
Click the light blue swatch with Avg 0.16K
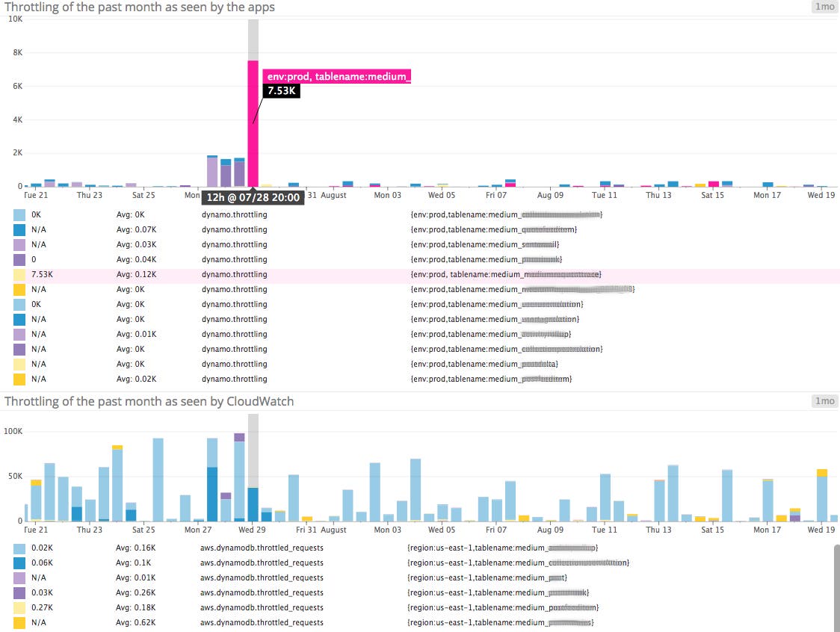[19, 548]
